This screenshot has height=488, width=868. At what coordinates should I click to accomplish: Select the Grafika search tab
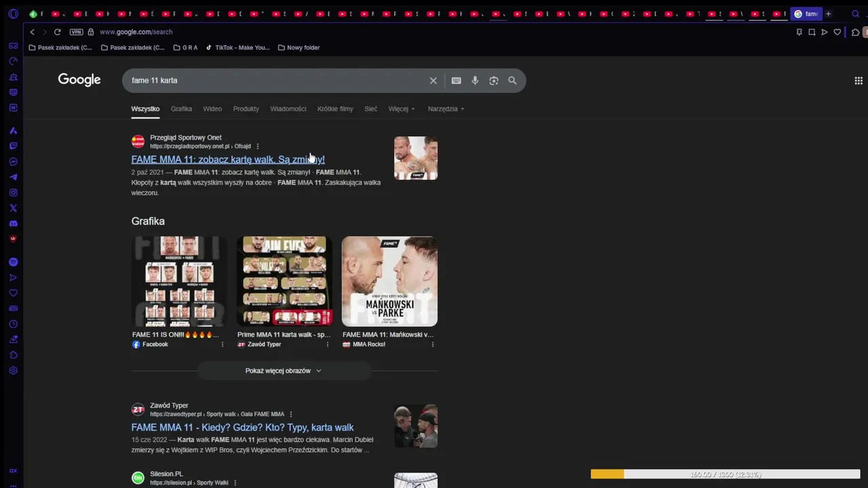click(181, 108)
